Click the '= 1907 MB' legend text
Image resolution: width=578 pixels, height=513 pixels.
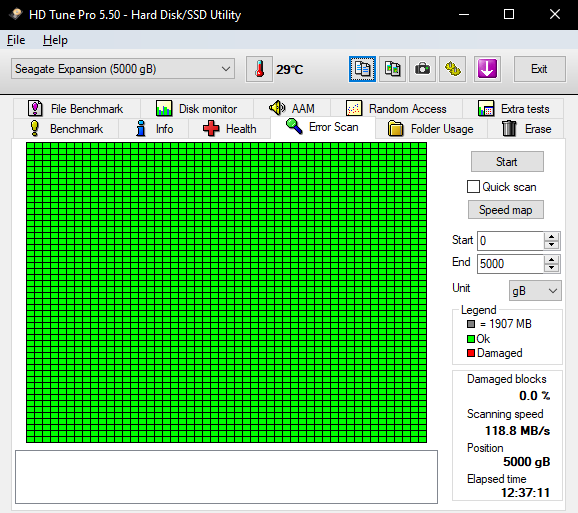[506, 324]
